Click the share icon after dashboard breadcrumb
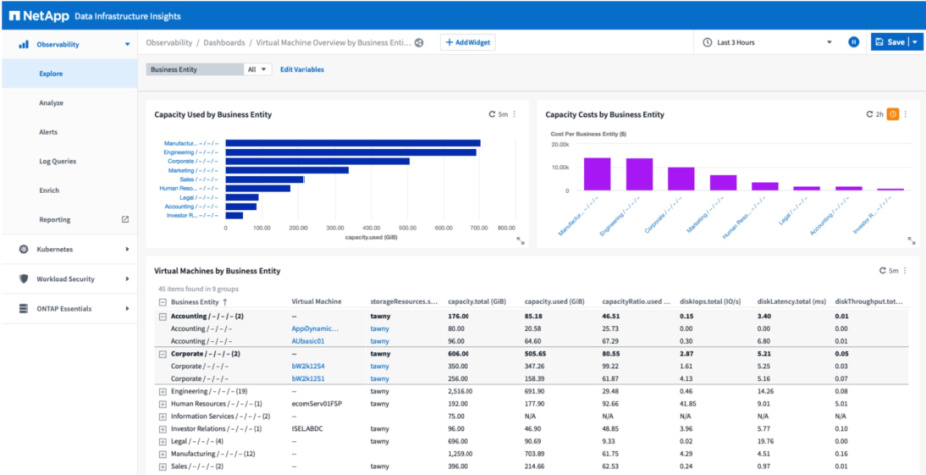 click(419, 43)
